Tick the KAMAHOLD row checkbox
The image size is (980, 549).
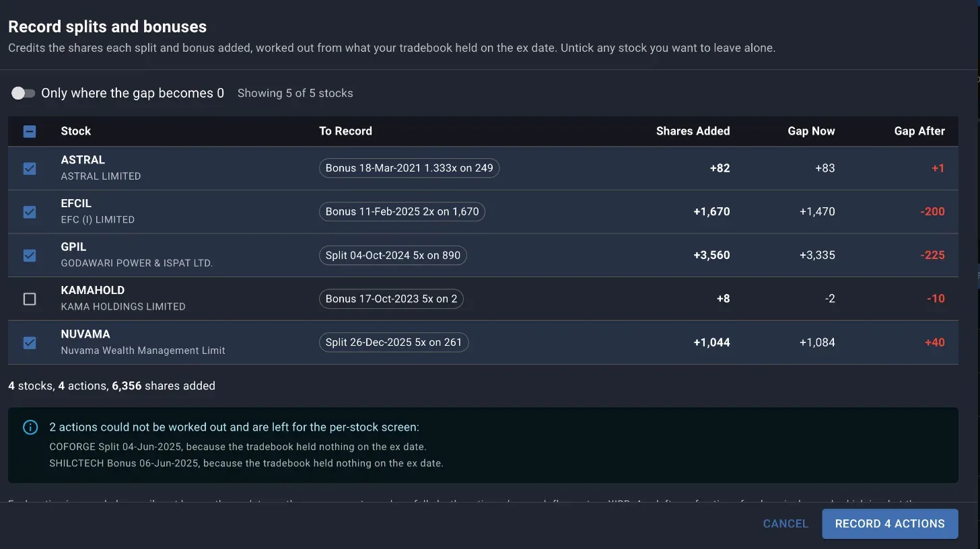[30, 299]
